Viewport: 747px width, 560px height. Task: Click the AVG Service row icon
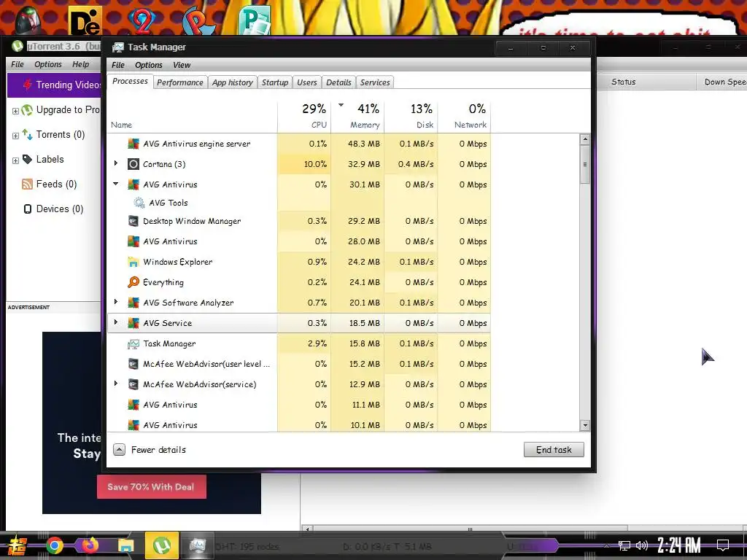(x=133, y=323)
